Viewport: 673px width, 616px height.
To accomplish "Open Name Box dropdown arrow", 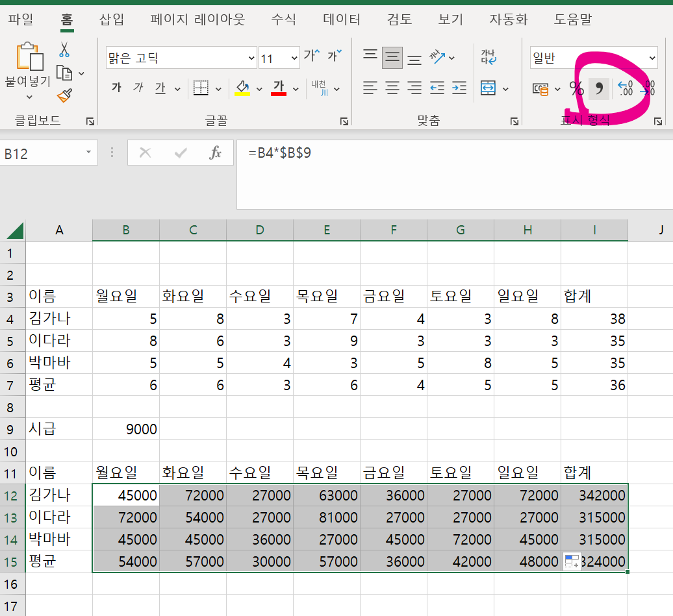I will (88, 153).
